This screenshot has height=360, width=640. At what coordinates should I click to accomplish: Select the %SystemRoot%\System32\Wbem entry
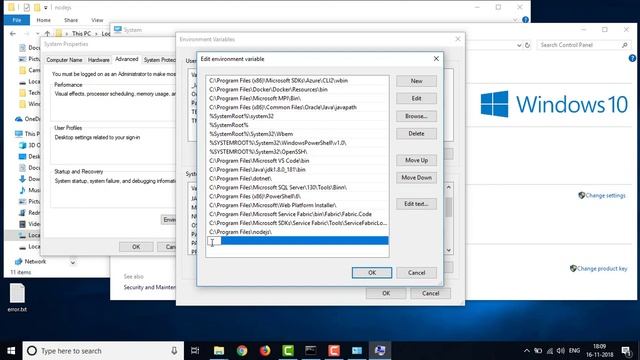(298, 134)
